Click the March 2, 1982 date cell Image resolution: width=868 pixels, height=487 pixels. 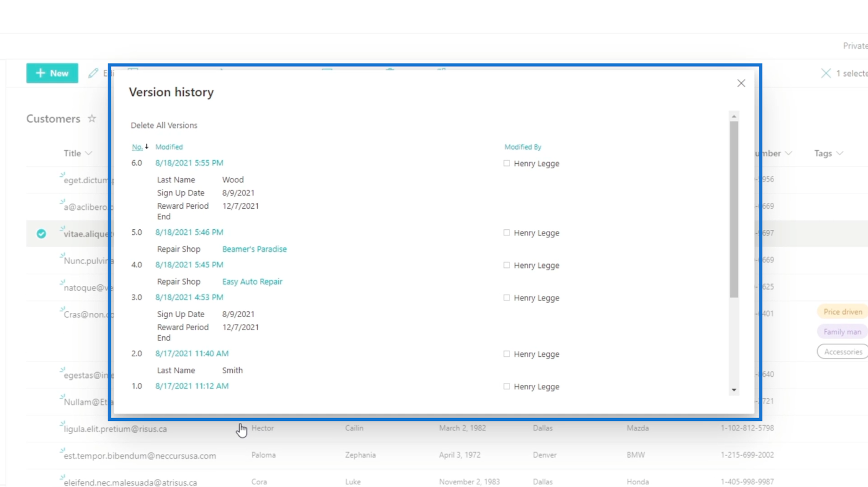pyautogui.click(x=463, y=428)
